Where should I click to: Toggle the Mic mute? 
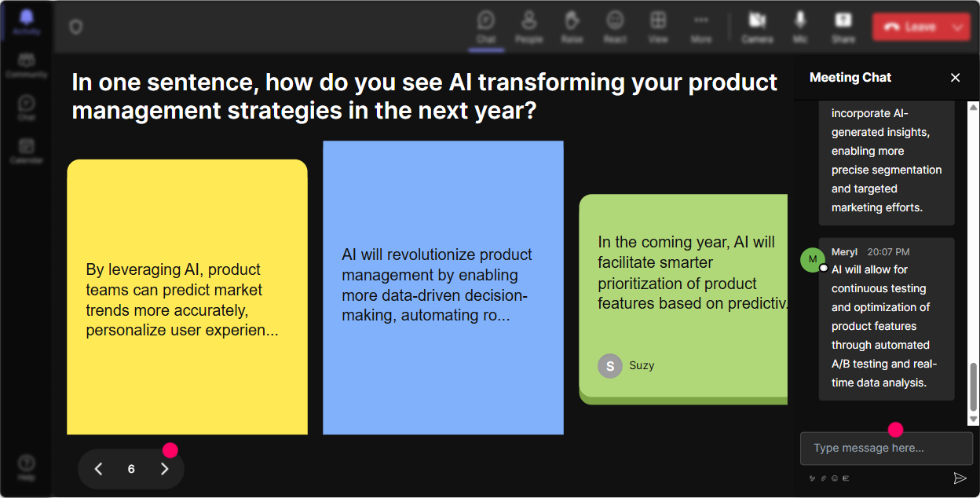[800, 27]
